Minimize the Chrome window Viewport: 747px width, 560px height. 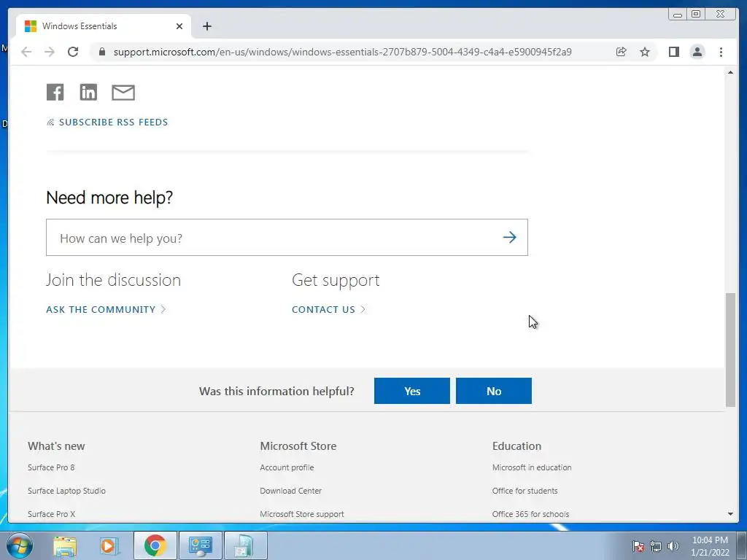point(678,15)
